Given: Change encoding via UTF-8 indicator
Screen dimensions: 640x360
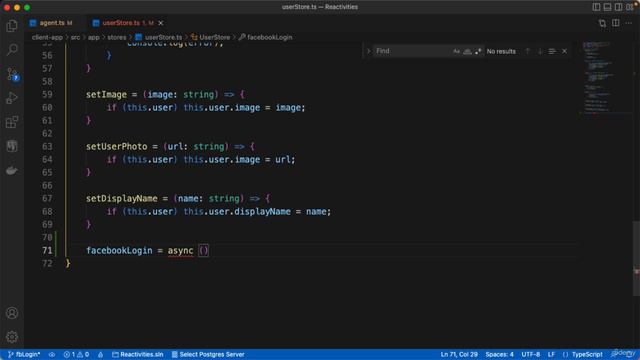Looking at the screenshot, I should click(x=531, y=354).
